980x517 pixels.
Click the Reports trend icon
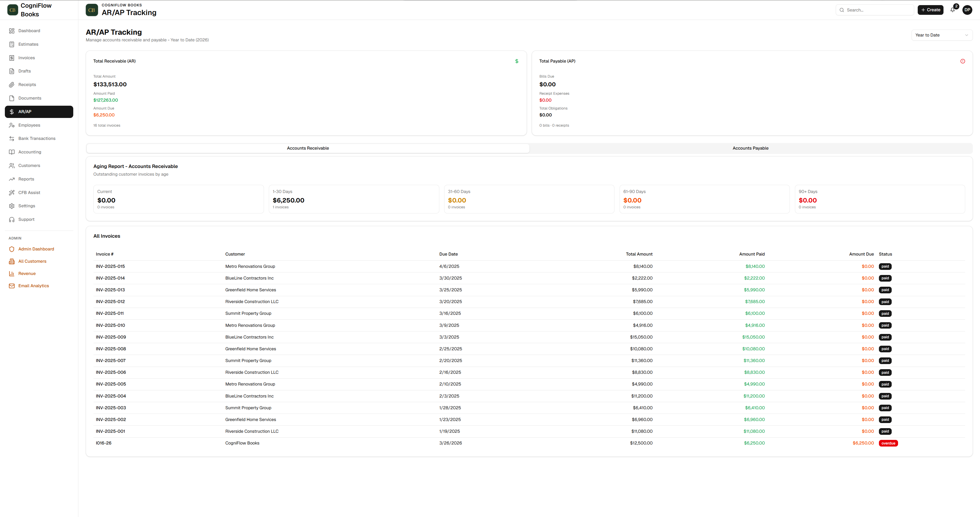[x=12, y=179]
